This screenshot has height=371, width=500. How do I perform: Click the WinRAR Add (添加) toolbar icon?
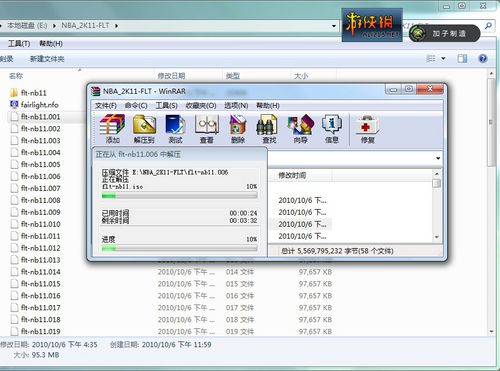click(x=112, y=124)
